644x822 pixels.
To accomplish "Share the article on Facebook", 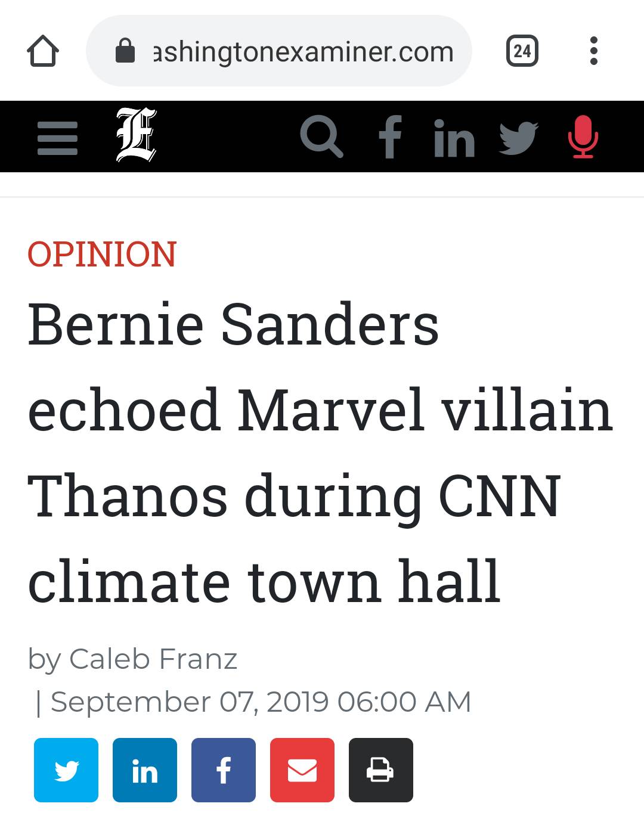I will click(x=223, y=770).
